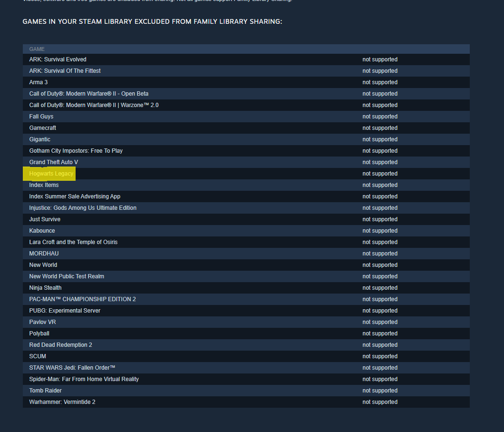This screenshot has height=432, width=504.
Task: Click the excluded from Family Library Sharing heading
Action: (152, 21)
